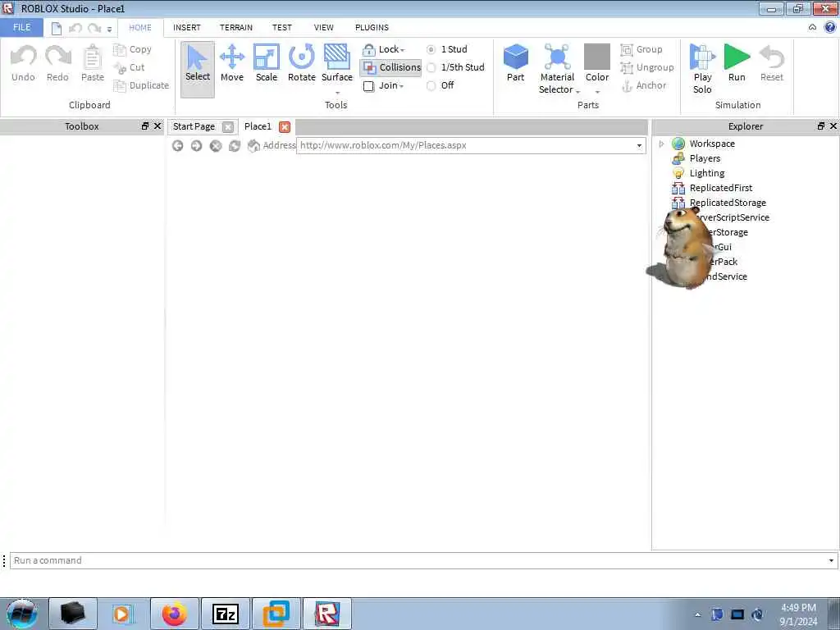Screen dimensions: 840x630
Task: Select Lighting in Explorer
Action: [707, 173]
